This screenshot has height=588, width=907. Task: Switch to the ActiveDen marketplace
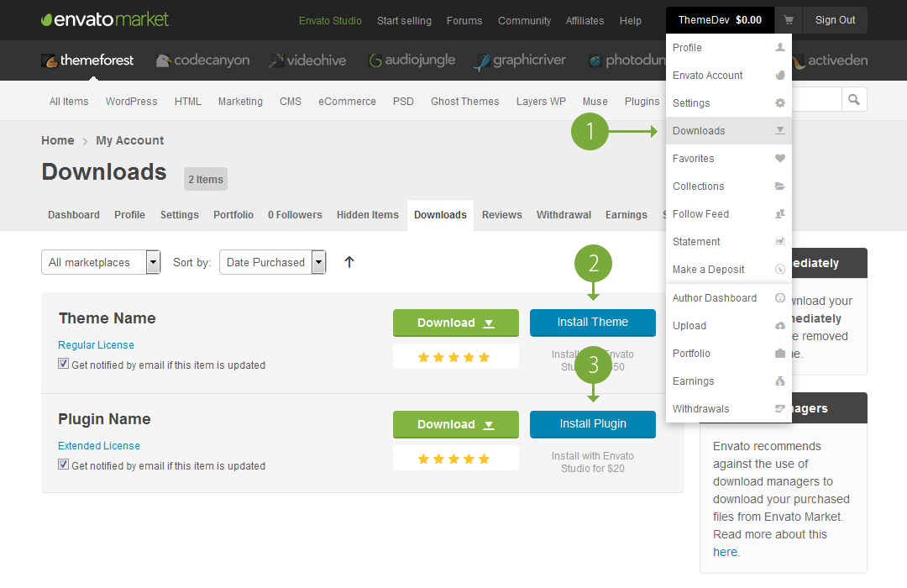click(x=830, y=60)
